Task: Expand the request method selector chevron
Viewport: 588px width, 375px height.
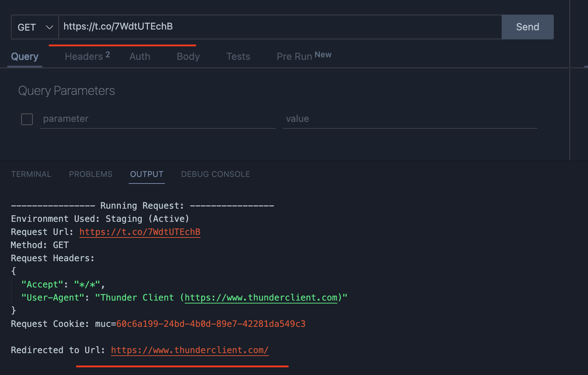Action: click(49, 27)
